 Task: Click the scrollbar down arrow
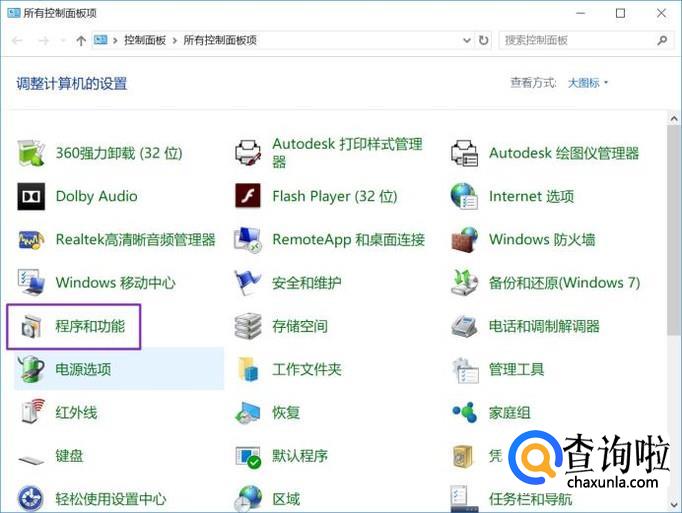tap(674, 504)
